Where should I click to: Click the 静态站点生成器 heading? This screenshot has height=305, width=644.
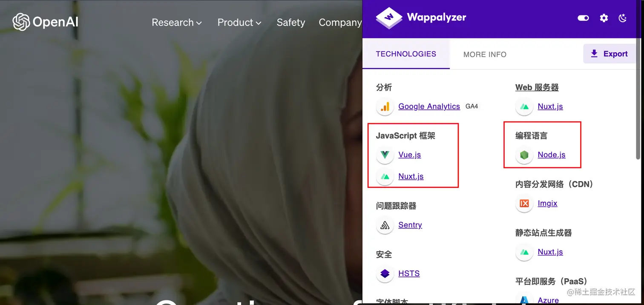(543, 233)
